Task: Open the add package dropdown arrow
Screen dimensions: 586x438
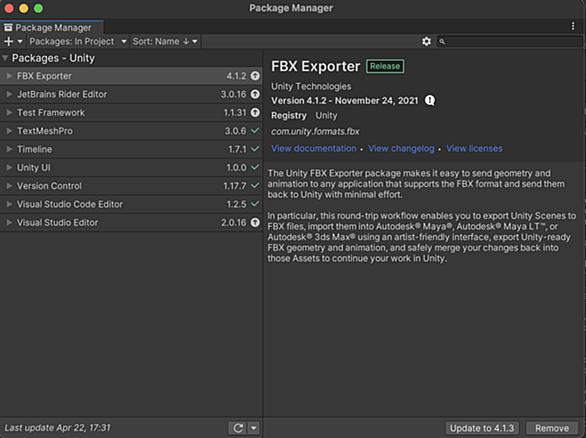Action: tap(20, 41)
